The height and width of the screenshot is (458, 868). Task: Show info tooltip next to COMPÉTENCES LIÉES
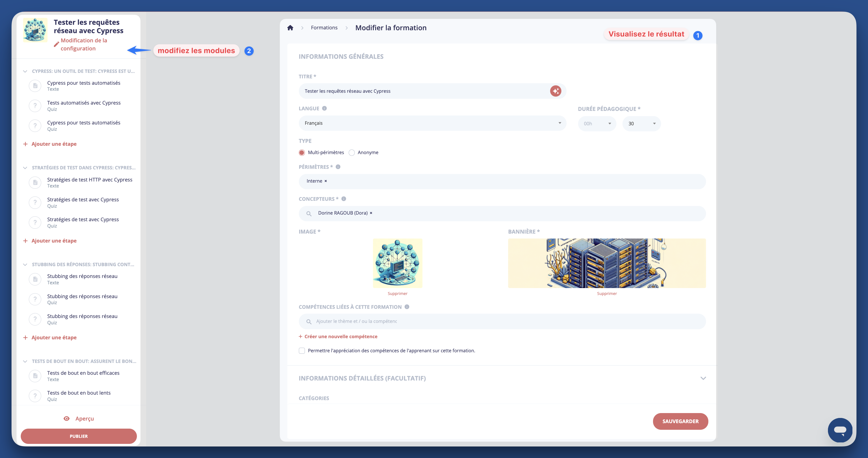(x=407, y=307)
